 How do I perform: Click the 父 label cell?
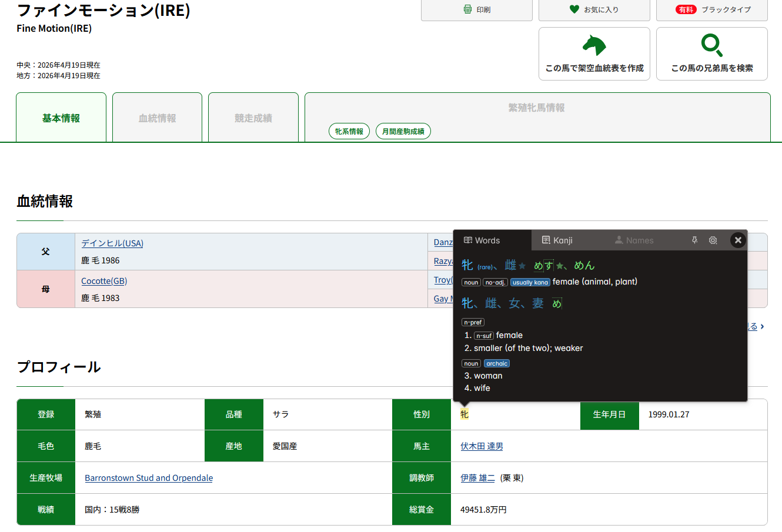[x=46, y=252]
